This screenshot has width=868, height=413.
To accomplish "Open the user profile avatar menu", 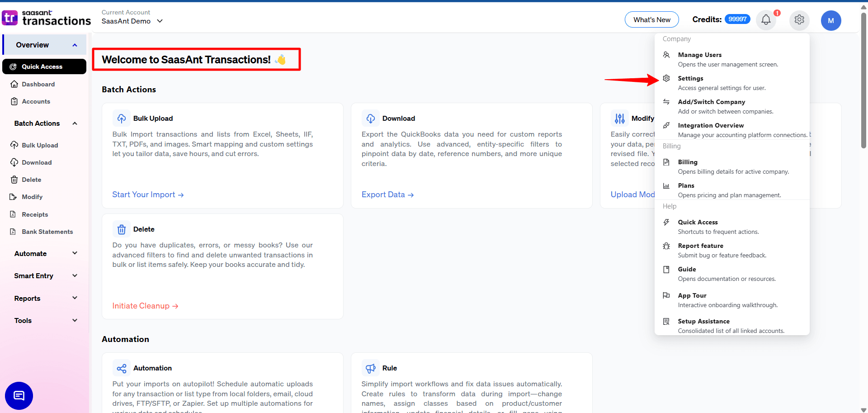I will [831, 20].
